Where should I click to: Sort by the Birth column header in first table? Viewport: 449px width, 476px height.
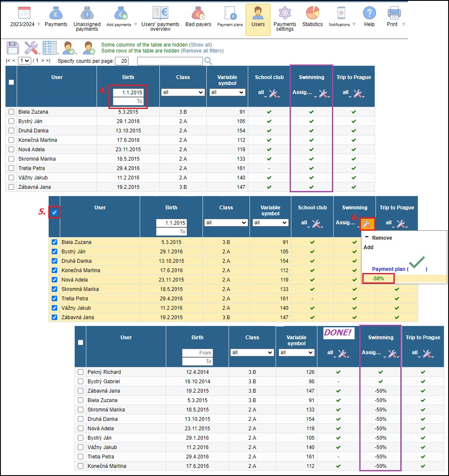(x=128, y=77)
